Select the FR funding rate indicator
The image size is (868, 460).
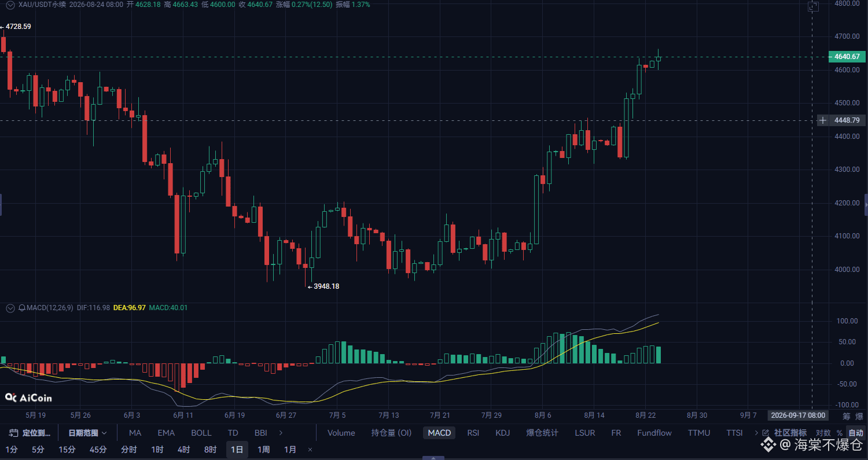point(616,433)
